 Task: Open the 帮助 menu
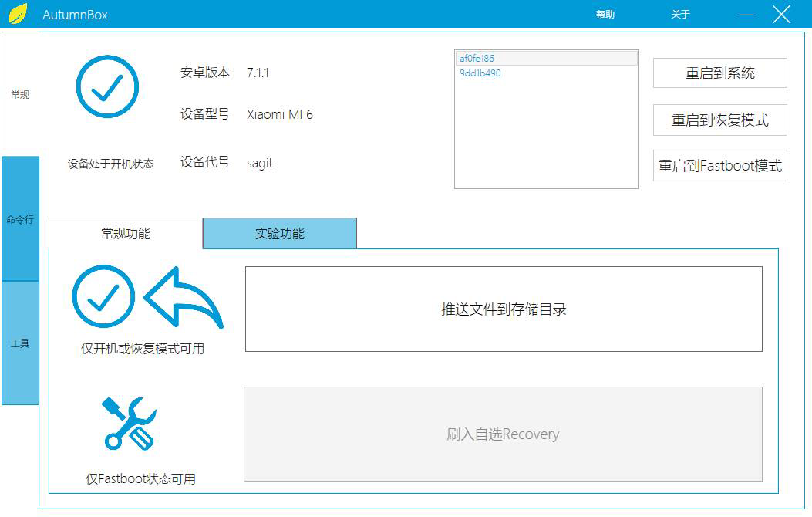605,15
